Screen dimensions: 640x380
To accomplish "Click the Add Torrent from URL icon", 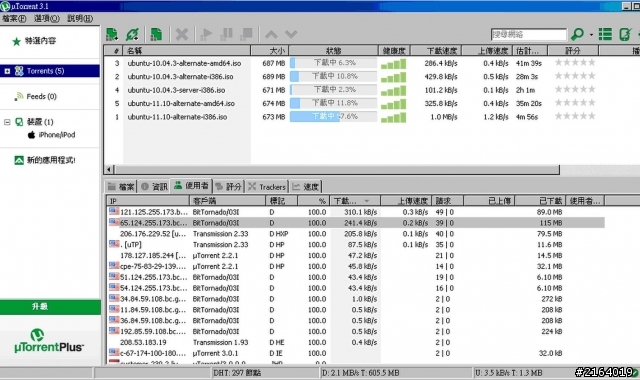I will 132,34.
